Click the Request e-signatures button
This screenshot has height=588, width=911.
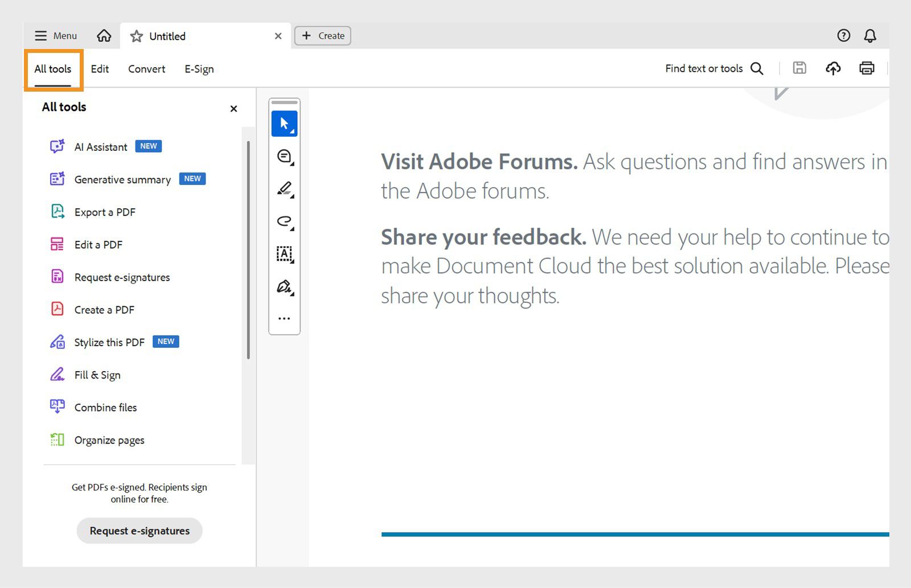(139, 531)
